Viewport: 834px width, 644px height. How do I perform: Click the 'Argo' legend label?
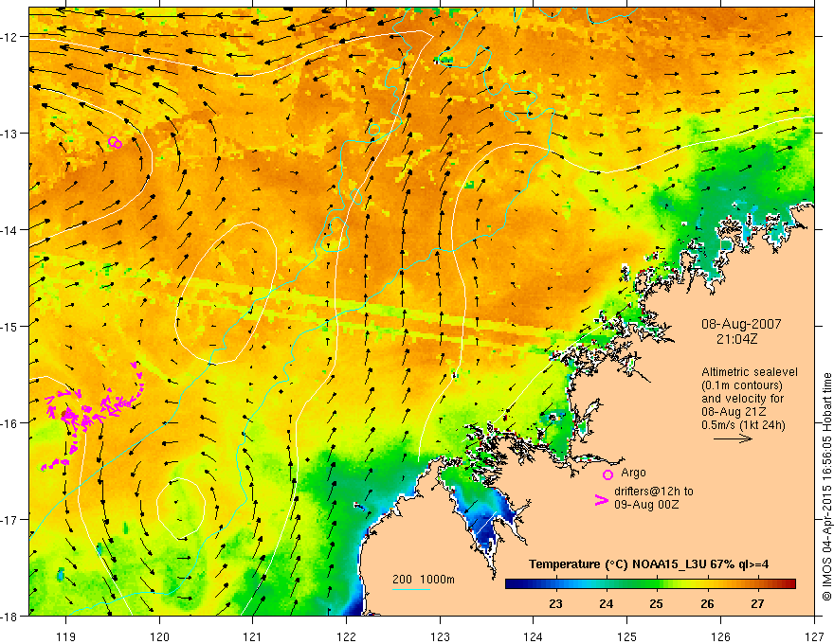coord(633,473)
